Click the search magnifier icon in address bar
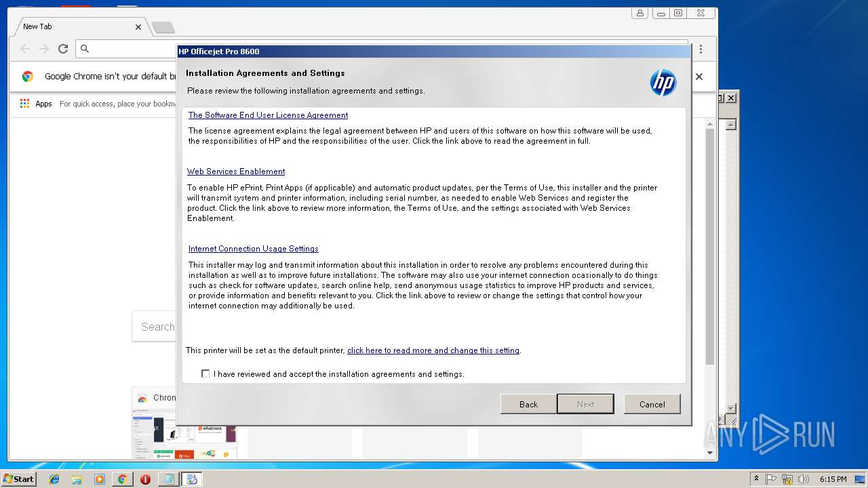 [x=85, y=49]
